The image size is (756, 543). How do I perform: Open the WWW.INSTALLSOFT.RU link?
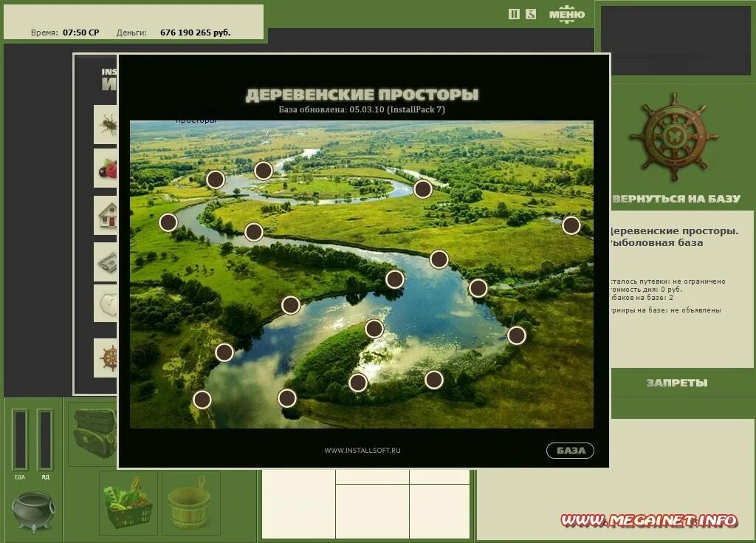point(362,451)
